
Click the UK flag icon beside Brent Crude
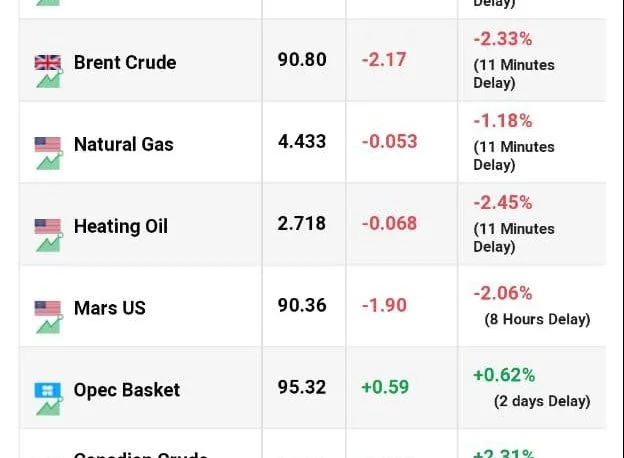click(48, 62)
